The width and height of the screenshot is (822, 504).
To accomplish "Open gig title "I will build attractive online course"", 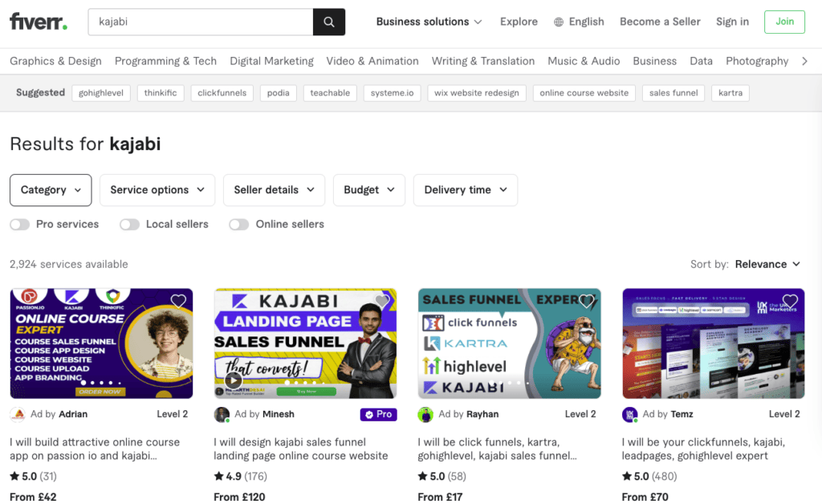I will pyautogui.click(x=95, y=449).
